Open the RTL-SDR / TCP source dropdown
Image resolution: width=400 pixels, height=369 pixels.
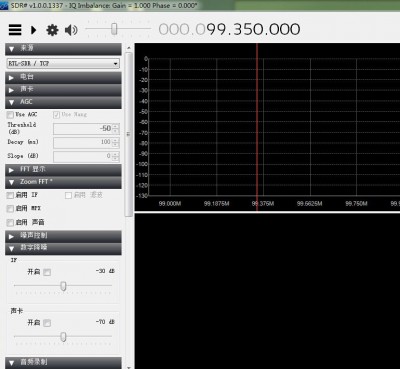coord(63,63)
